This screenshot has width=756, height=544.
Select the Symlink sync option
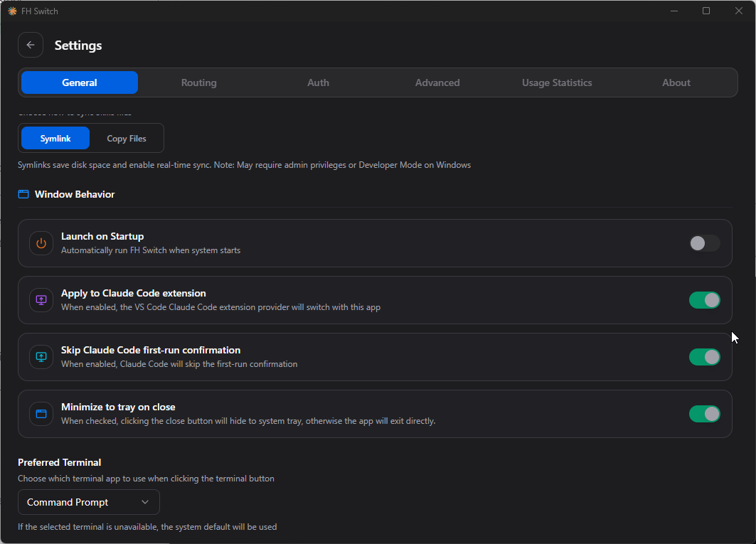[x=55, y=139]
